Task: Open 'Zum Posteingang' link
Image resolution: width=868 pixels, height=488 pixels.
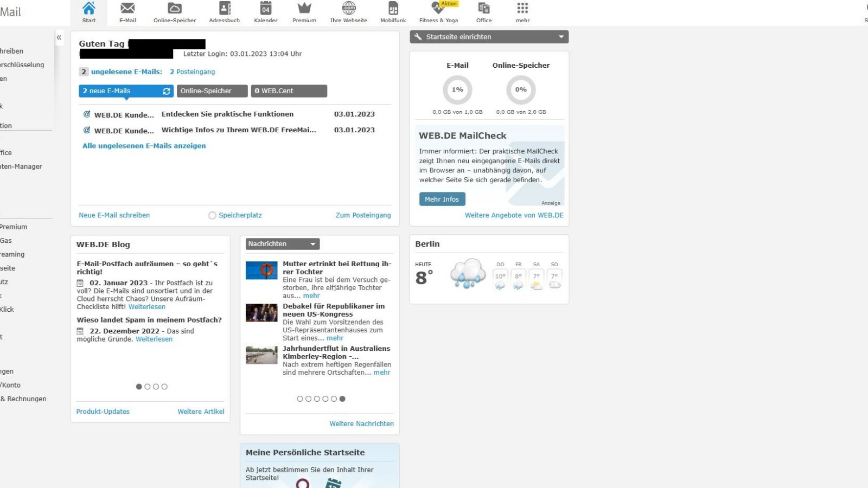Action: tap(363, 215)
